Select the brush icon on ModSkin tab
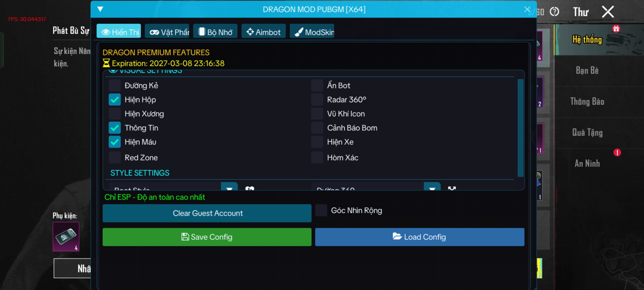Screen dimensions: 644x290 [298, 31]
